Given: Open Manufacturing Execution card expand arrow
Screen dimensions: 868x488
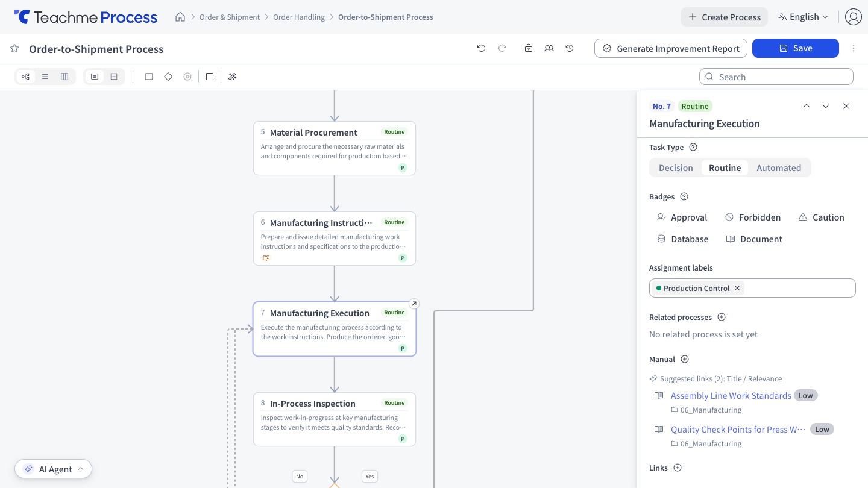Looking at the screenshot, I should (414, 304).
